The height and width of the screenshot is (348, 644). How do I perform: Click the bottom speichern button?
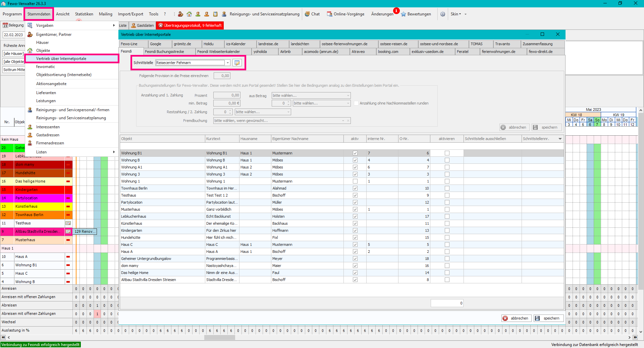click(x=548, y=318)
